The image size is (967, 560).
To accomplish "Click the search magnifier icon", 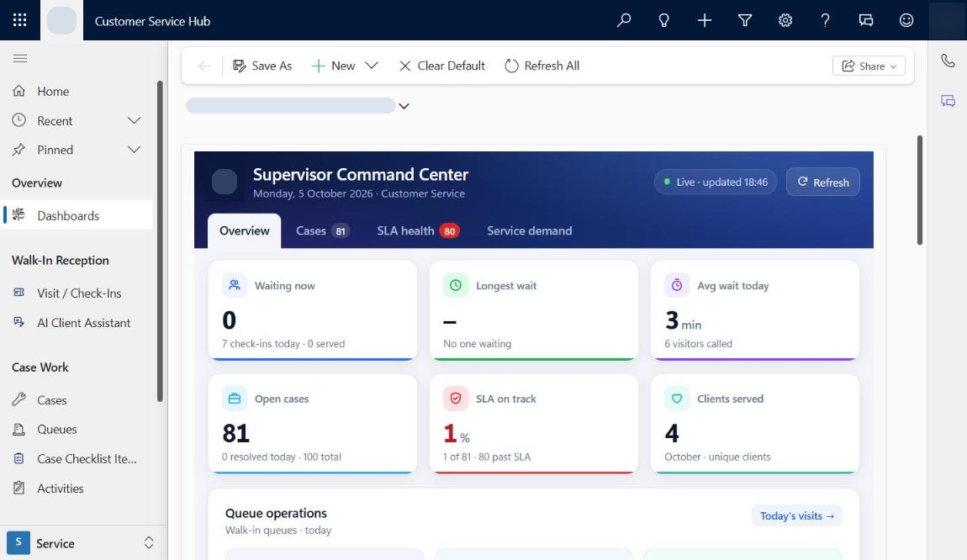I will [x=623, y=20].
